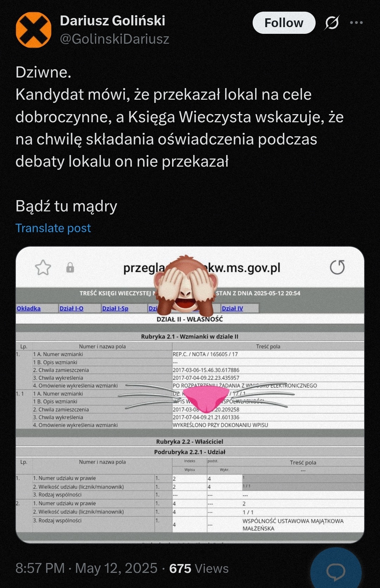This screenshot has width=380, height=588.
Task: Open the reply speech bubble button
Action: [x=336, y=571]
